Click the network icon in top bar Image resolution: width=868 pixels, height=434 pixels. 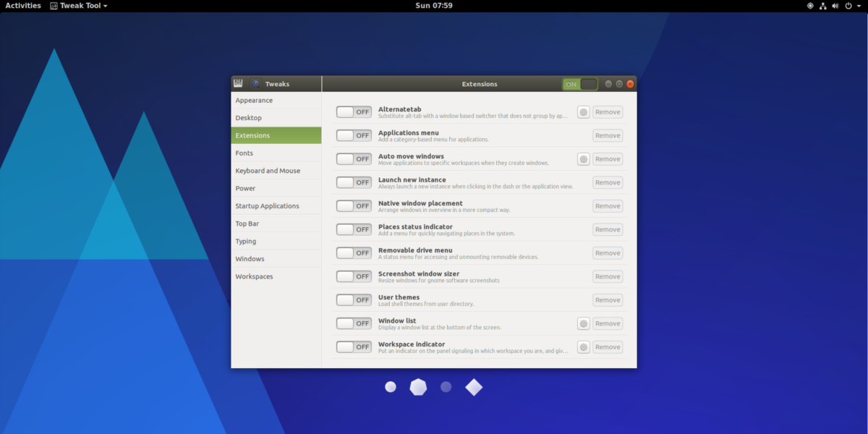pyautogui.click(x=823, y=6)
